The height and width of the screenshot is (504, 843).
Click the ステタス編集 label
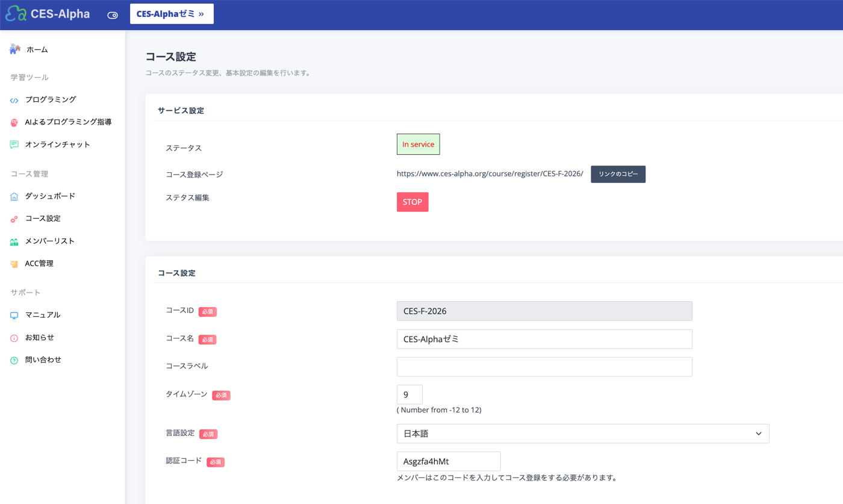pos(187,198)
